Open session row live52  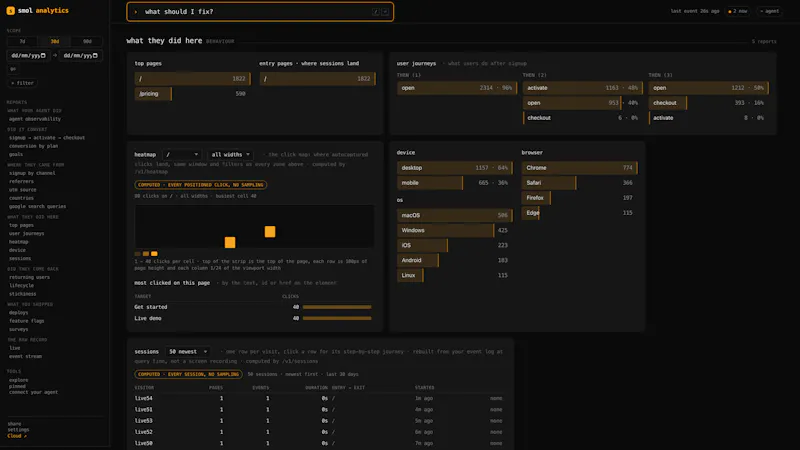tap(319, 432)
